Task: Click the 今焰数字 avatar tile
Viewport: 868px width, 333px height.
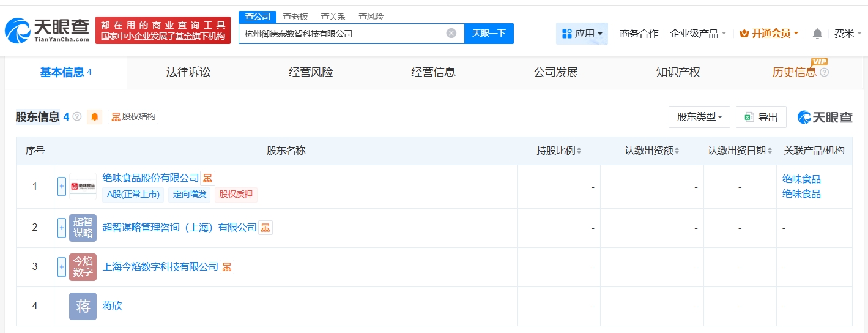Action: coord(83,267)
